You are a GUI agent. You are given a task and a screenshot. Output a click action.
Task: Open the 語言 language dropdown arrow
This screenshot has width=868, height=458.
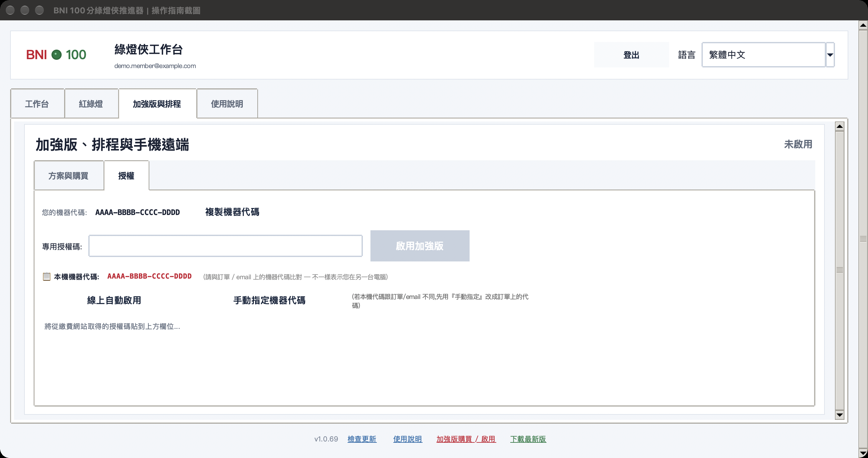click(830, 55)
